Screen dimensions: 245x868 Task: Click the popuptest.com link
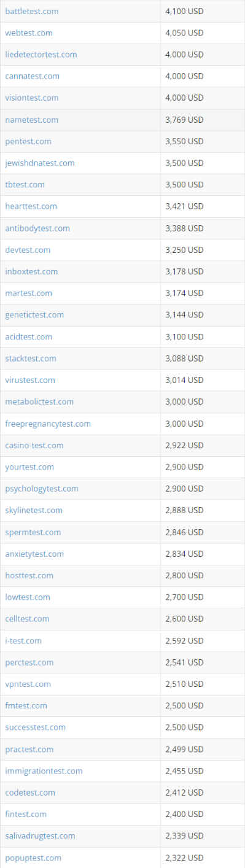click(x=33, y=858)
